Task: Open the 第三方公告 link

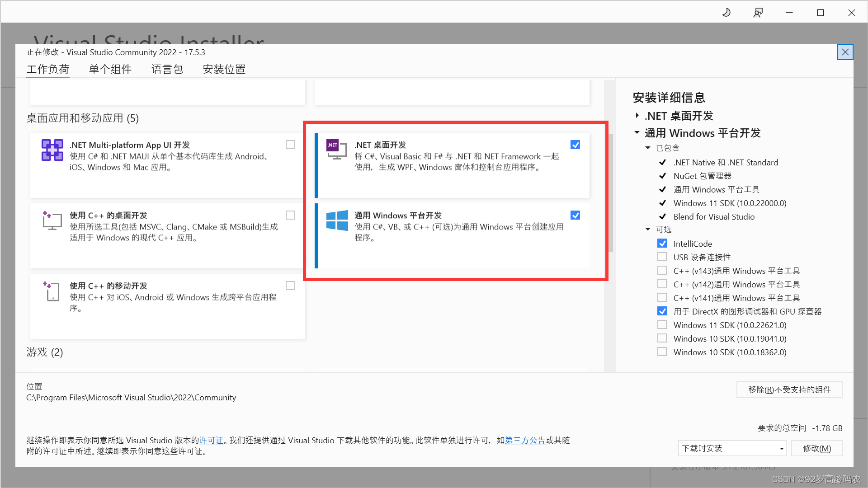Action: click(525, 440)
